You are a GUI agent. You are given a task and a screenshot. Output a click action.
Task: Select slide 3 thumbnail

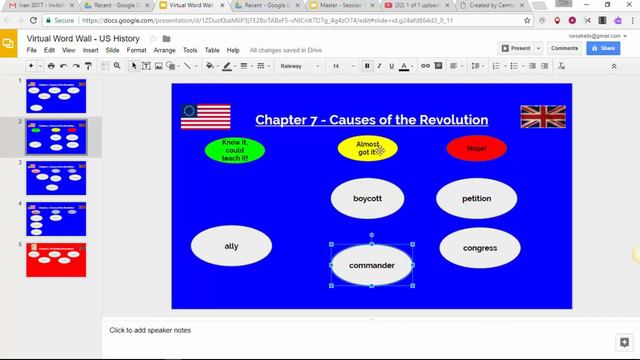[56, 178]
